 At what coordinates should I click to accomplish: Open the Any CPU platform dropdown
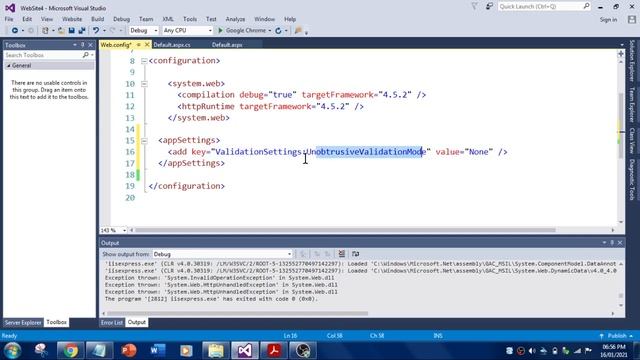click(x=210, y=31)
